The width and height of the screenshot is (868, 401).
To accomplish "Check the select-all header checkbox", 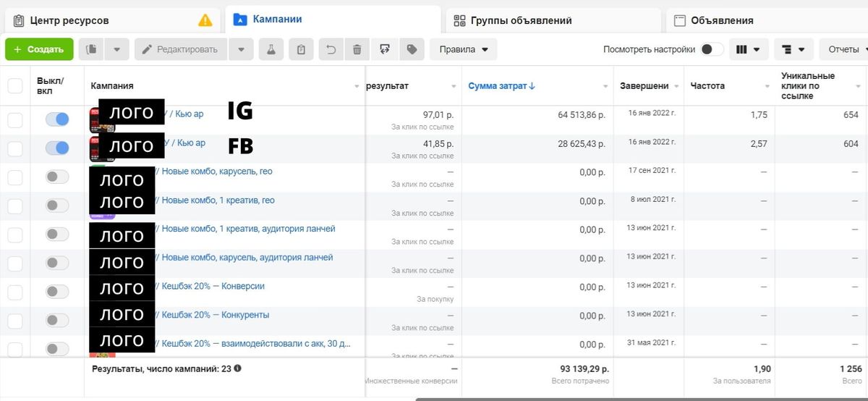I will (14, 86).
